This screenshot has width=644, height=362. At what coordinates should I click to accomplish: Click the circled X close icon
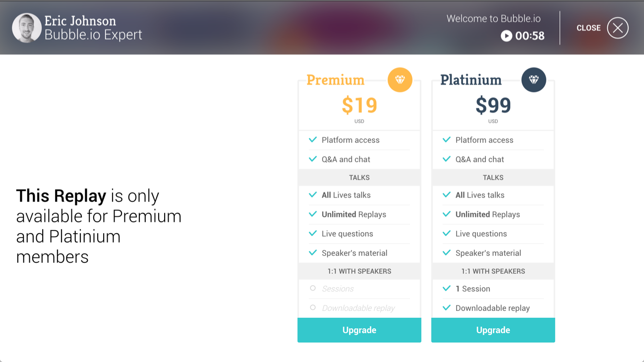click(618, 28)
